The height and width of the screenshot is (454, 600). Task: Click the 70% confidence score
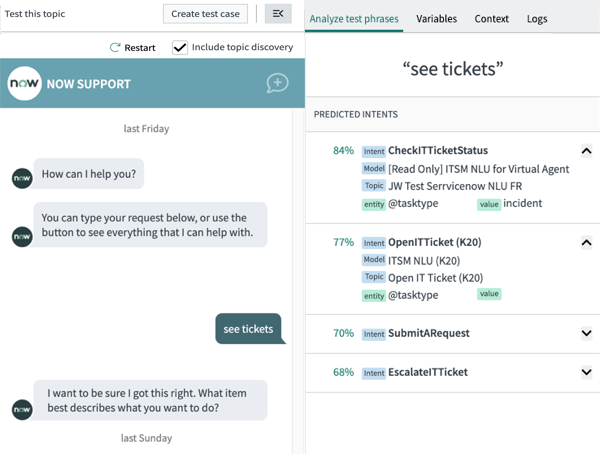point(343,333)
